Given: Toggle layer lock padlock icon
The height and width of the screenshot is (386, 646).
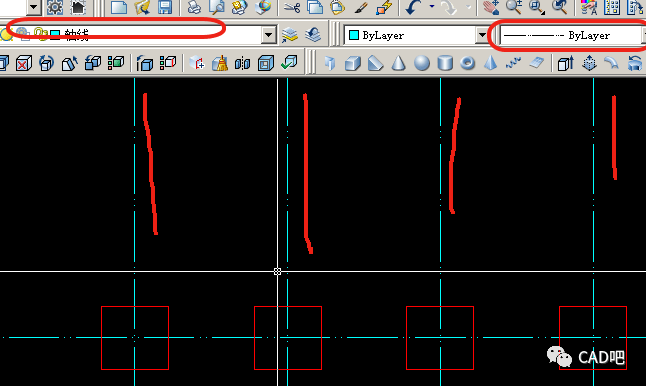Looking at the screenshot, I should (40, 35).
